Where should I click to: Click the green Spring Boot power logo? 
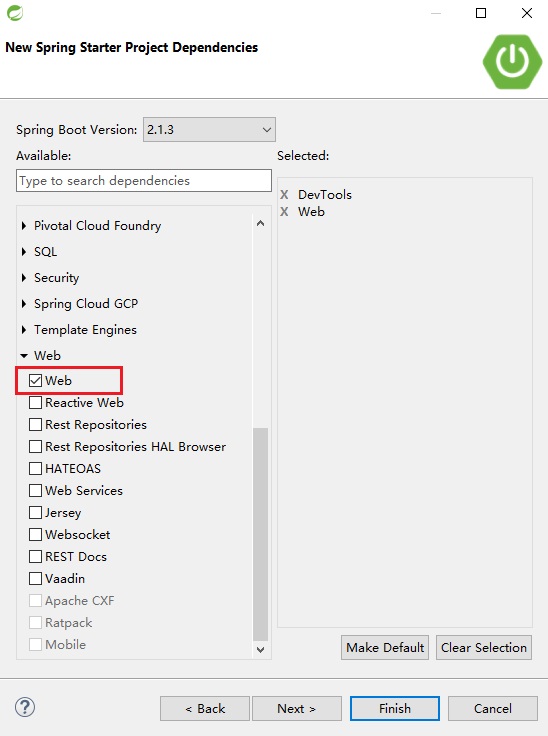(x=512, y=61)
